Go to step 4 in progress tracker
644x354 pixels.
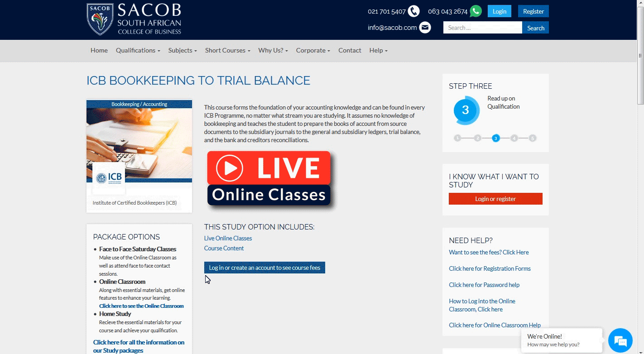click(514, 138)
